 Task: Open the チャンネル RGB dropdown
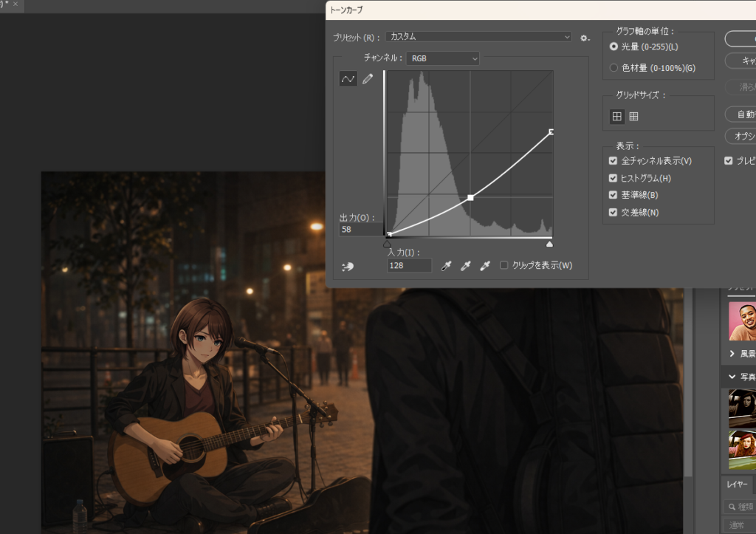[442, 58]
